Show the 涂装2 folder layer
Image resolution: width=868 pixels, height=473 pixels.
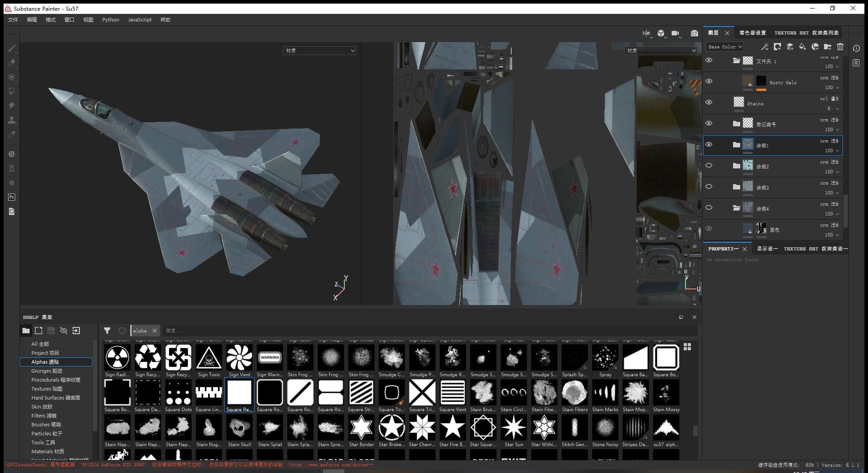709,165
